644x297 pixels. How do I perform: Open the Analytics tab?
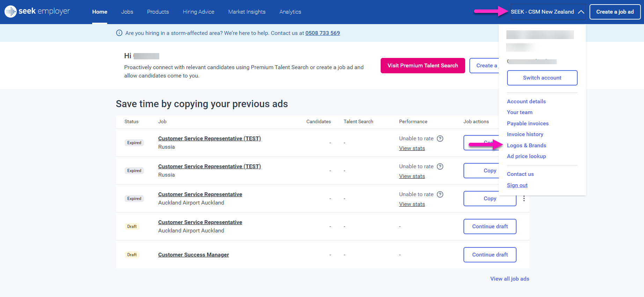(290, 12)
